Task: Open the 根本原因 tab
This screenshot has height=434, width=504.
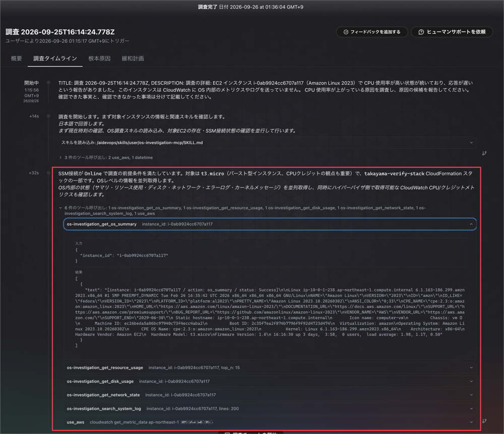Action: 99,58
